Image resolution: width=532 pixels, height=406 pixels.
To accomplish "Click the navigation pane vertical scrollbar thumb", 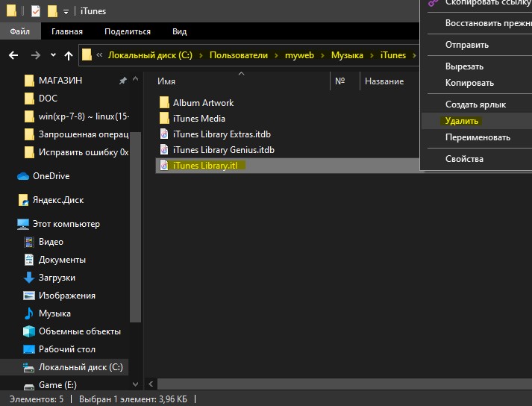I will pyautogui.click(x=135, y=227).
